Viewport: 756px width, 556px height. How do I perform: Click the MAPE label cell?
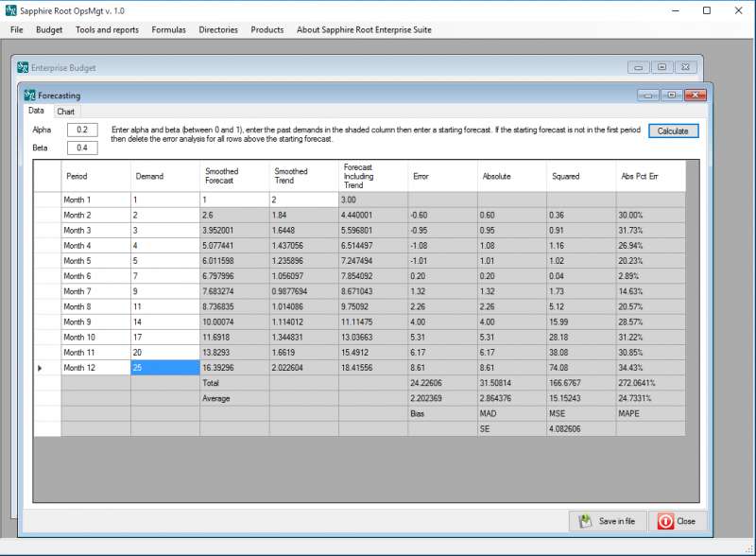pos(650,413)
